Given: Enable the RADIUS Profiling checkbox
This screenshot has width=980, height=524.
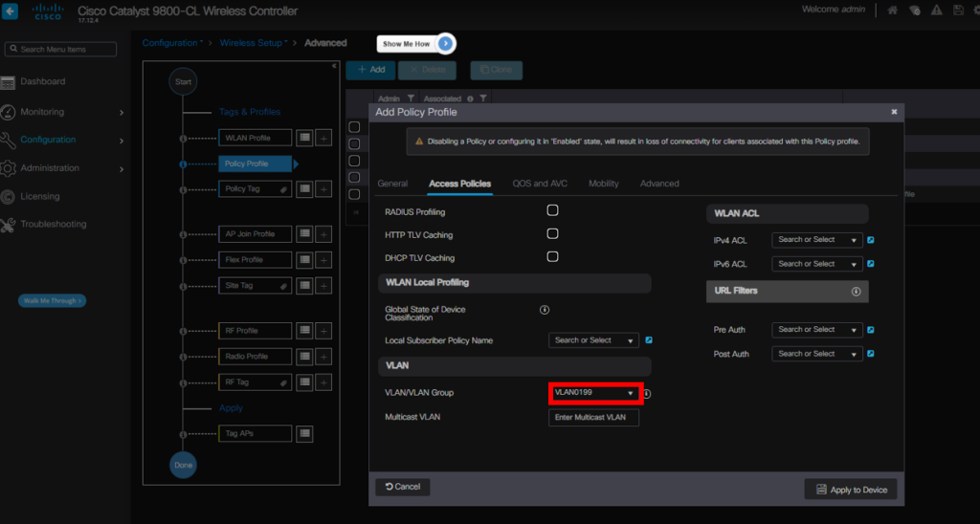Looking at the screenshot, I should click(552, 210).
